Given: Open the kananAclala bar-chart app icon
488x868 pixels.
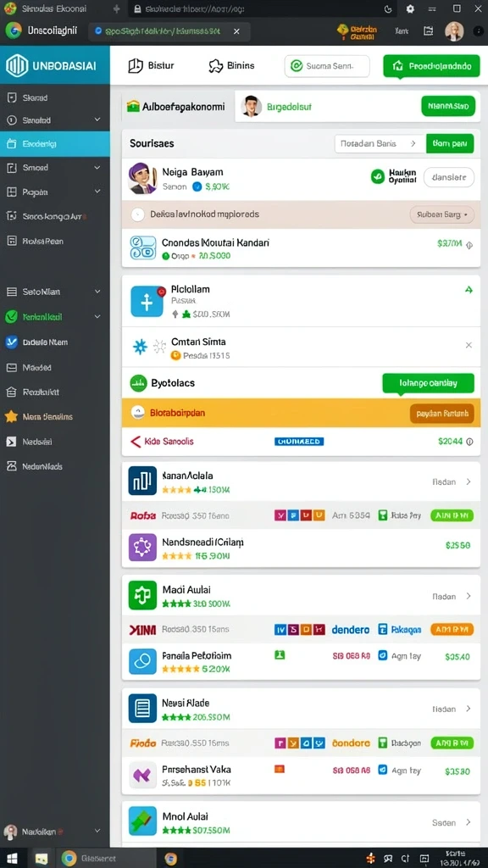Looking at the screenshot, I should pos(142,481).
